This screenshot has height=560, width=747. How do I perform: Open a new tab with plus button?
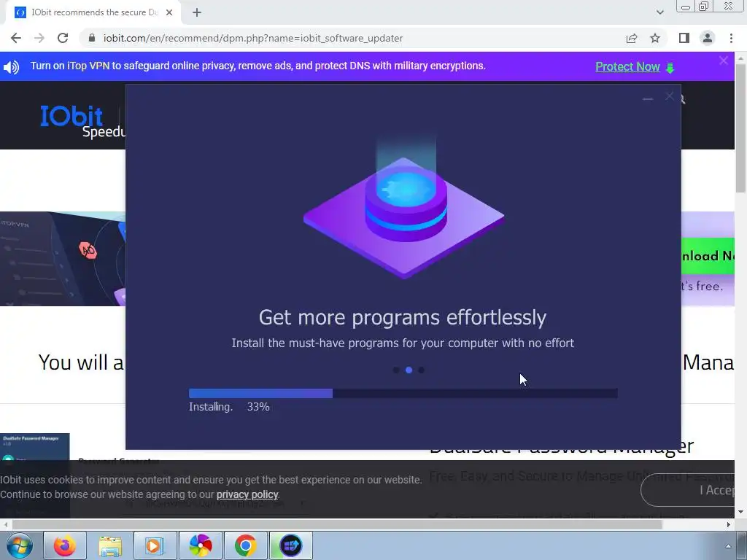coord(197,12)
